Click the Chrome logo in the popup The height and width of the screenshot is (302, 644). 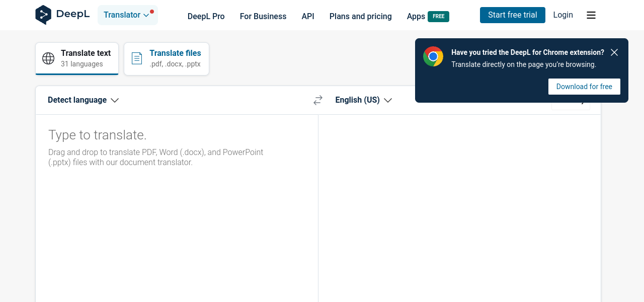[433, 56]
